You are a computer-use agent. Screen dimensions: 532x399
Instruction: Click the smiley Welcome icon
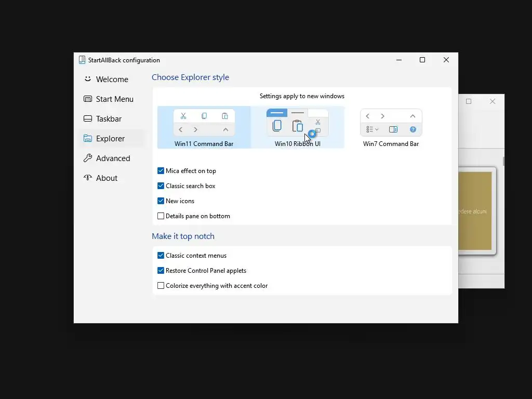pyautogui.click(x=87, y=79)
